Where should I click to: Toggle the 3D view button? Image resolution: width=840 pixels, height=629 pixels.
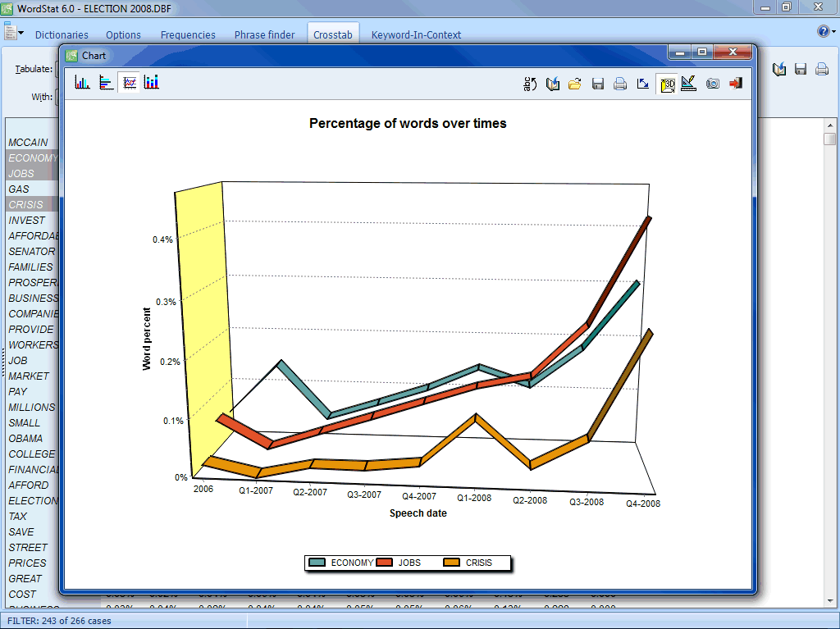coord(666,84)
